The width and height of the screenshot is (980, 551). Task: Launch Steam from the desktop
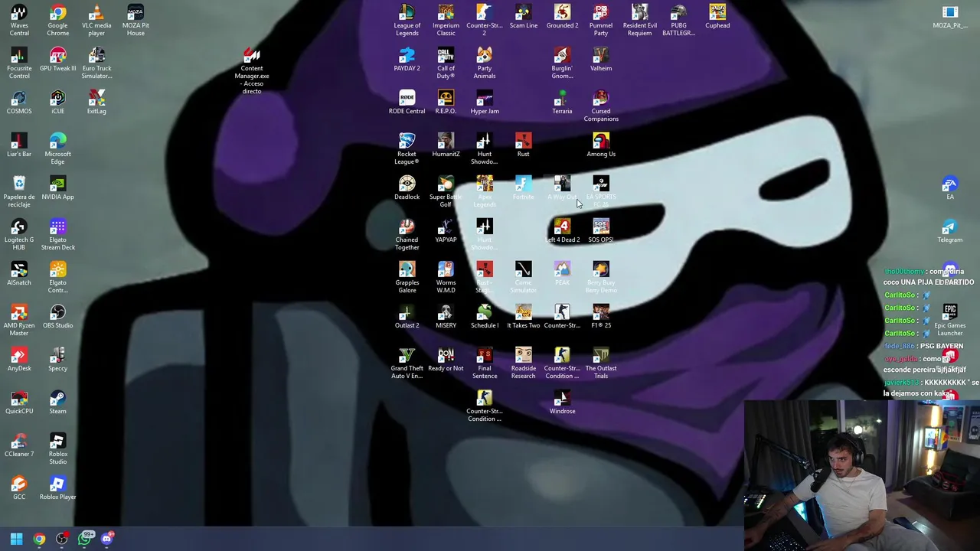pyautogui.click(x=57, y=403)
